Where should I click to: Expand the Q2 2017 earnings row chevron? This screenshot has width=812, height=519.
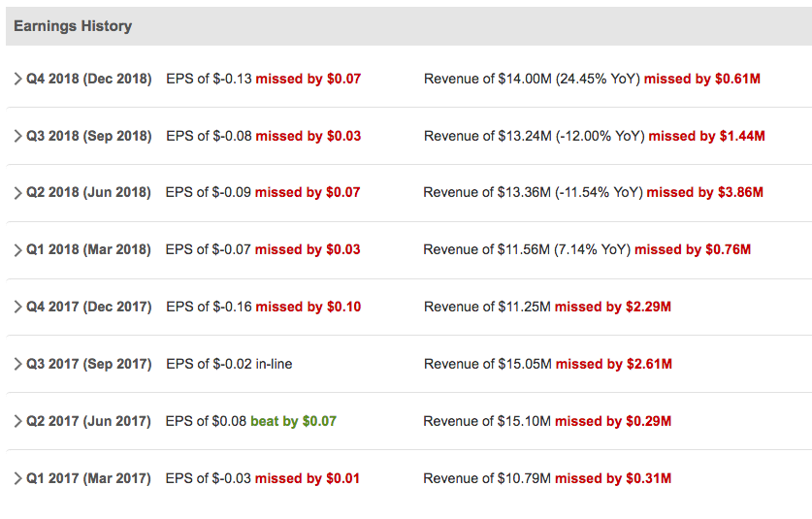click(17, 421)
